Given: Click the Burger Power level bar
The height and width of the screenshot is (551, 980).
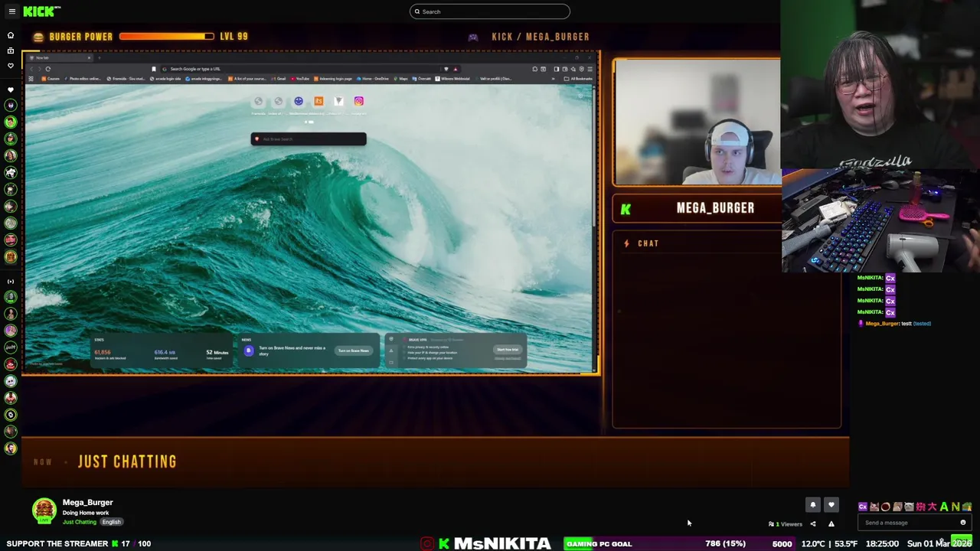Looking at the screenshot, I should point(167,36).
